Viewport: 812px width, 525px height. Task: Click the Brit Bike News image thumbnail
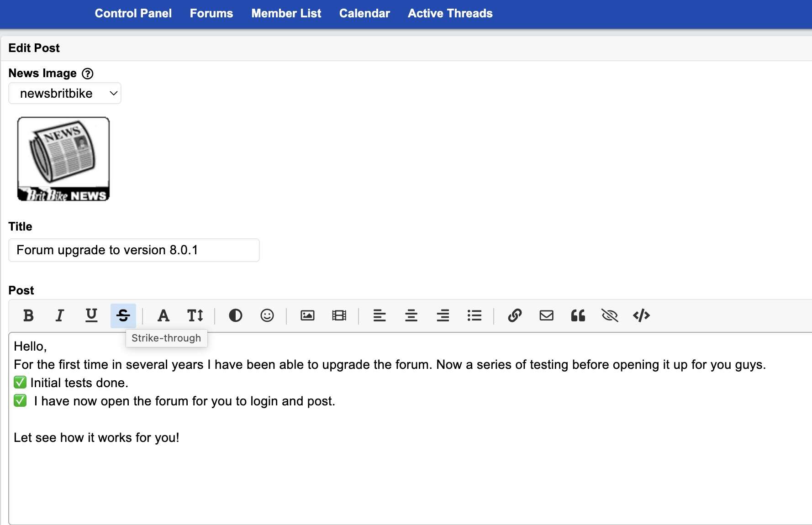(63, 159)
